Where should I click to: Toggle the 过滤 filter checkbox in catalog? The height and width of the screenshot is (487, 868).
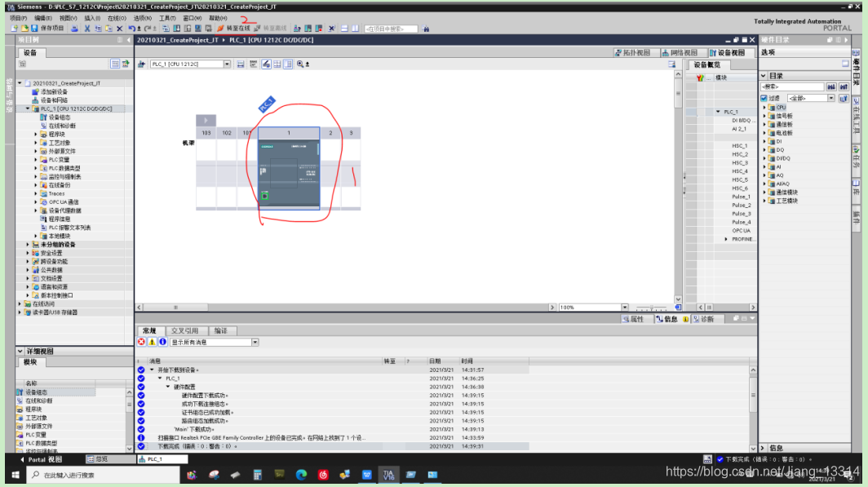pos(764,98)
